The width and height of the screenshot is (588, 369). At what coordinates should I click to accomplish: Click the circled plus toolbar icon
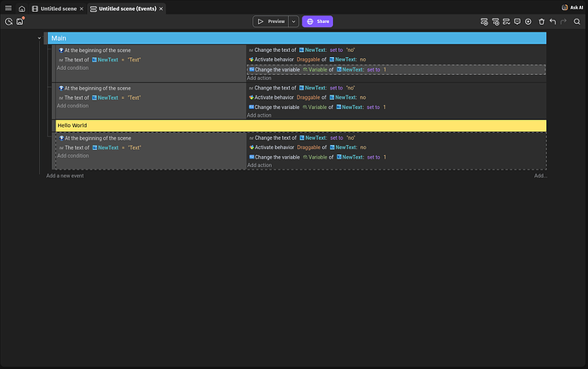(x=528, y=21)
